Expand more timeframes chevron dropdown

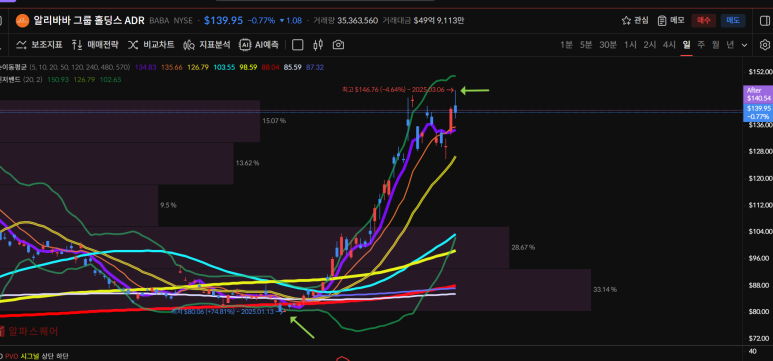click(744, 45)
